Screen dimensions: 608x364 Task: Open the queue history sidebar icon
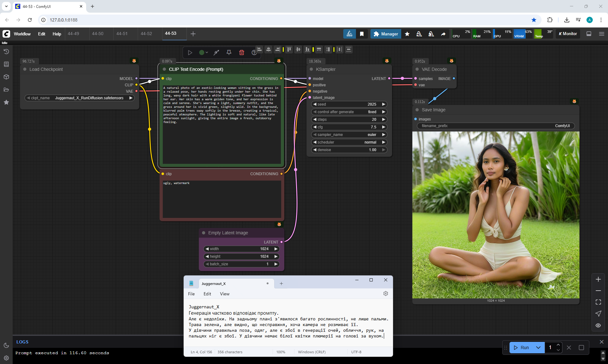tap(6, 52)
